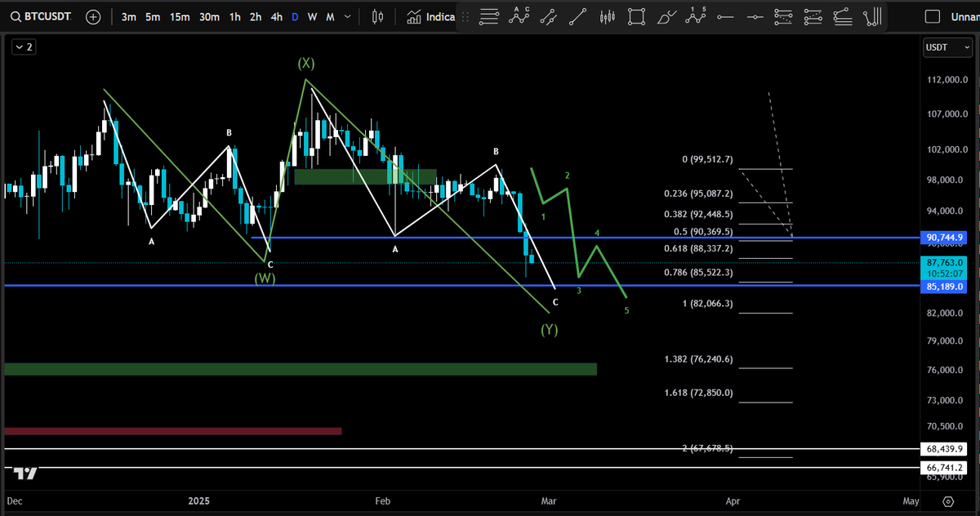
Task: Select the Rectangle drawing tool
Action: [637, 16]
